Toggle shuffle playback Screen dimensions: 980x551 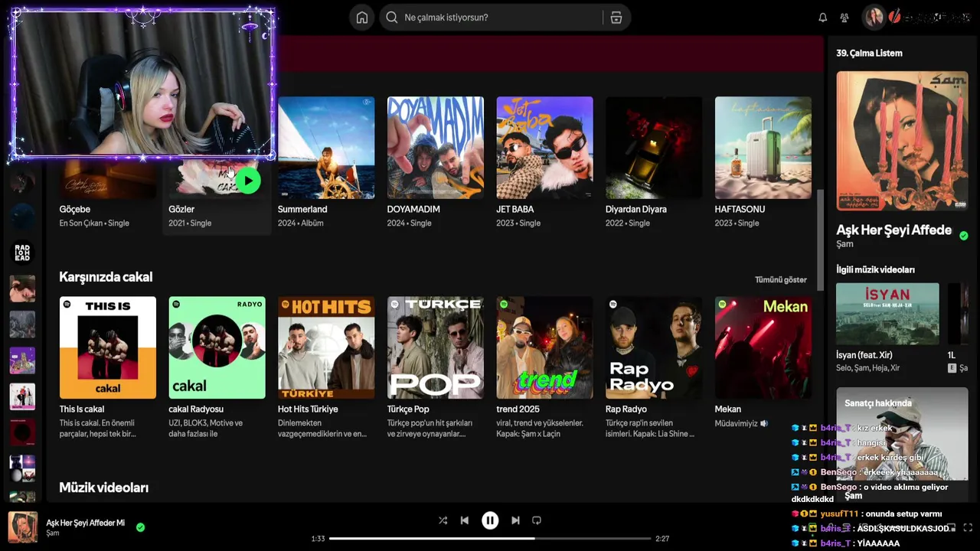pyautogui.click(x=443, y=520)
